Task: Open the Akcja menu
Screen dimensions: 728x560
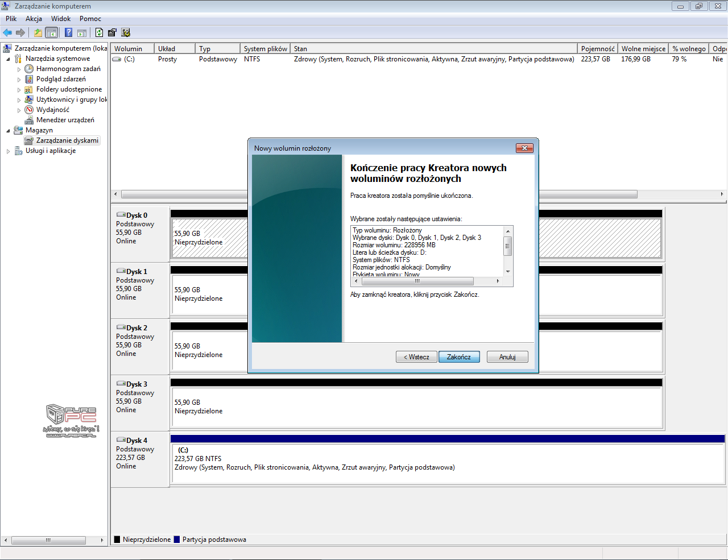Action: pyautogui.click(x=34, y=19)
